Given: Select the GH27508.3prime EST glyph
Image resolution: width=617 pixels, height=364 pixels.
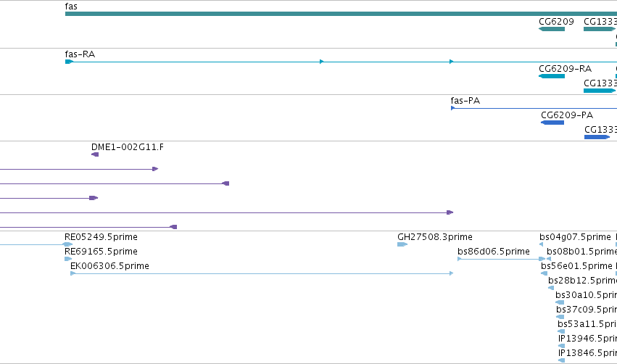Looking at the screenshot, I should (x=402, y=244).
